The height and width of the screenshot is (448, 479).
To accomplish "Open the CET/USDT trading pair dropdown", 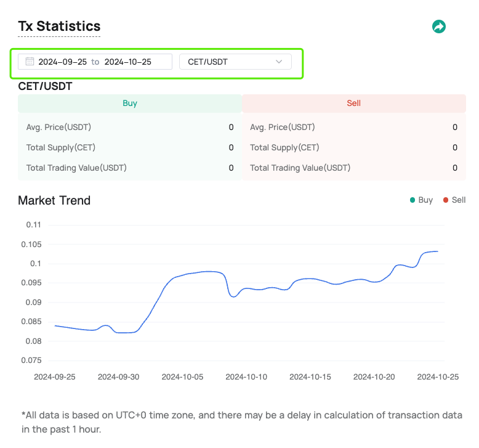I will (235, 62).
